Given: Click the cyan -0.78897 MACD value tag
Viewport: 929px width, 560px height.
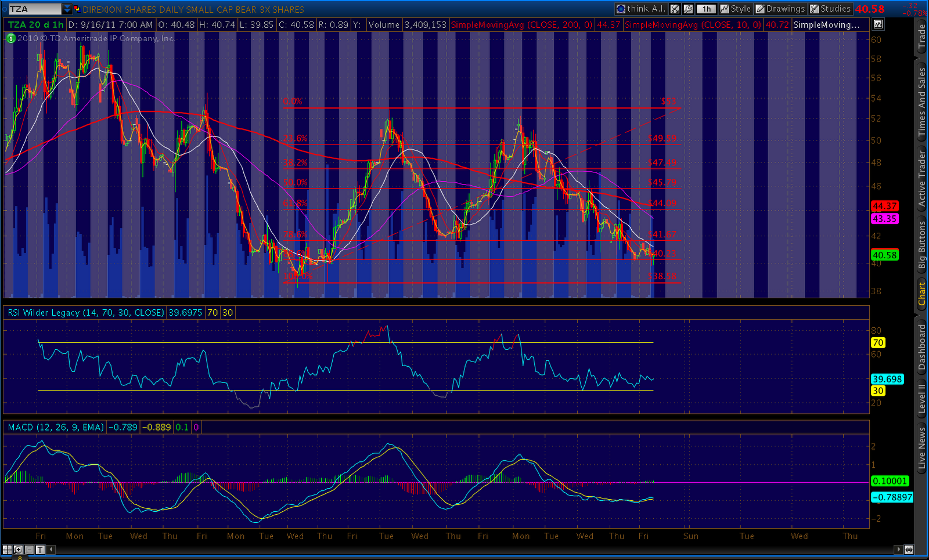Looking at the screenshot, I should click(892, 497).
